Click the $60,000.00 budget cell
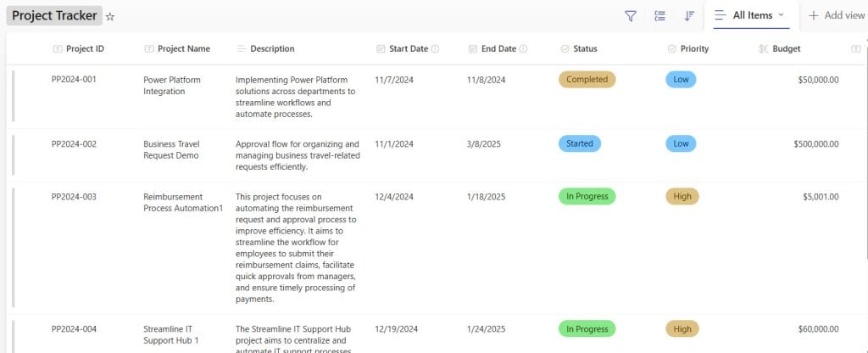This screenshot has height=353, width=868. pyautogui.click(x=818, y=329)
